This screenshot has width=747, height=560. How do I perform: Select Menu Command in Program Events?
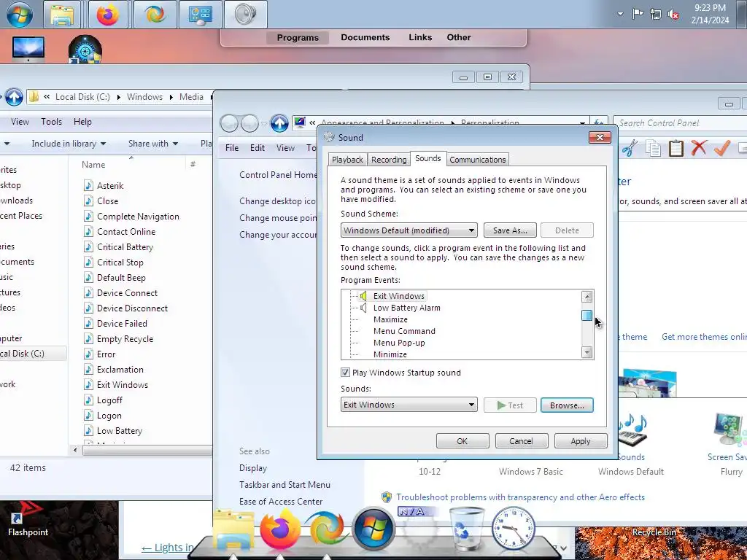(404, 332)
